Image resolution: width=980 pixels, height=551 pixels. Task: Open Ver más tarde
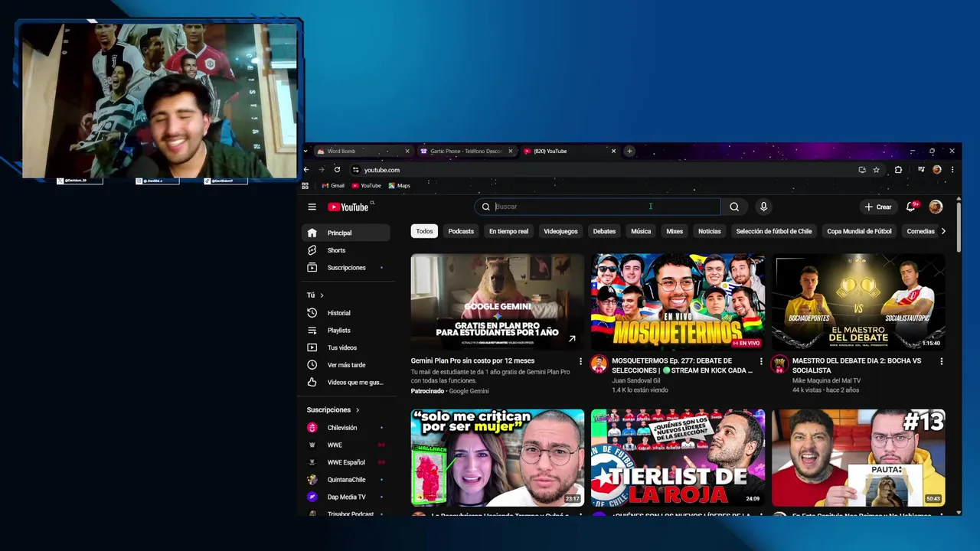346,365
